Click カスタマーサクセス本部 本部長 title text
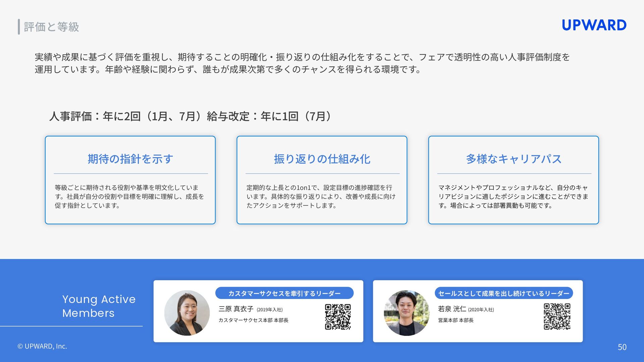The image size is (644, 362). click(253, 320)
